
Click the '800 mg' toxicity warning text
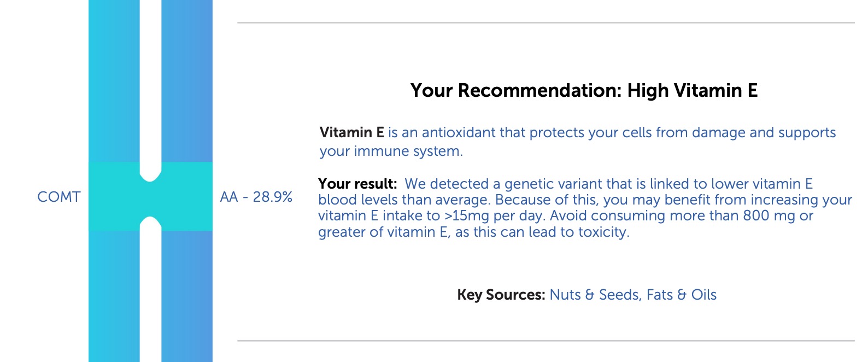click(769, 216)
